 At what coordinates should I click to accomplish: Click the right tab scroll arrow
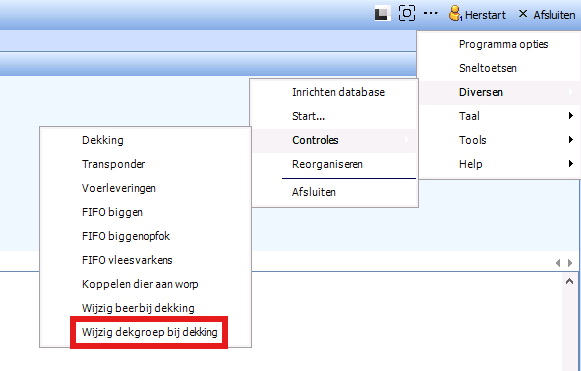[x=570, y=263]
